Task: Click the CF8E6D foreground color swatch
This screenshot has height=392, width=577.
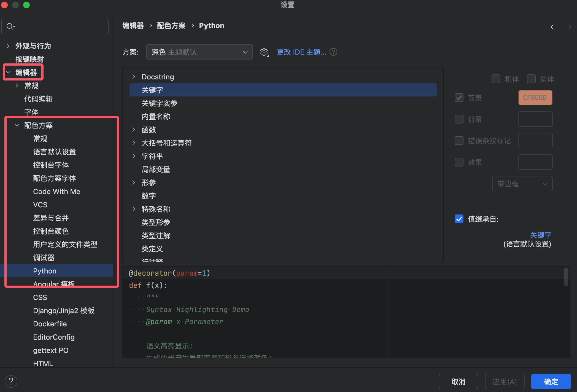Action: point(535,98)
